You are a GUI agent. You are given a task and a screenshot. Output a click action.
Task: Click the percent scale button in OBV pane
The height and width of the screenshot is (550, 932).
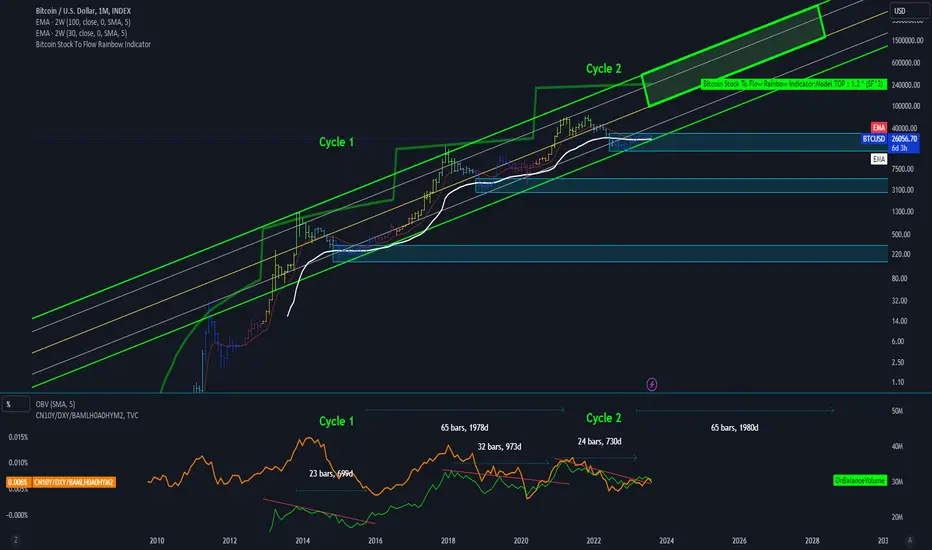coord(15,404)
